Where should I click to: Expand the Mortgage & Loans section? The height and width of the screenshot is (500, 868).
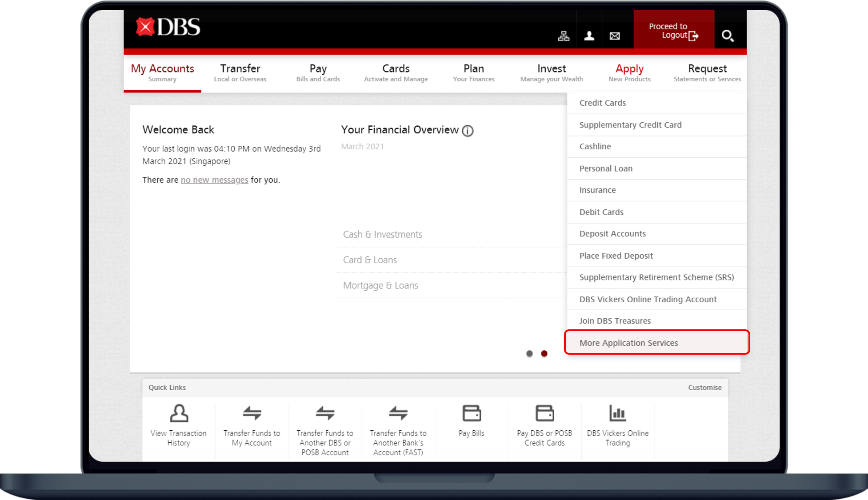(380, 285)
